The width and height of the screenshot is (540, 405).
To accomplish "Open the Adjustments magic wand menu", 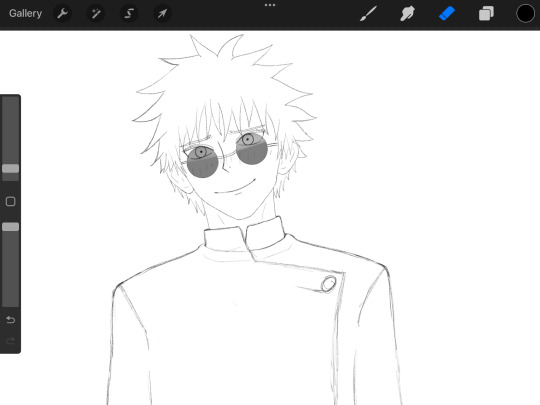I will 95,13.
